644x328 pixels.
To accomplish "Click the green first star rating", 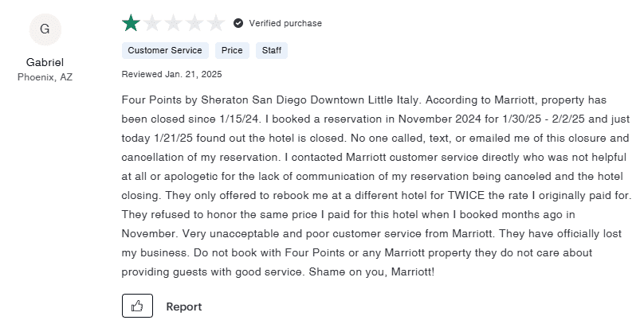I will pos(131,23).
